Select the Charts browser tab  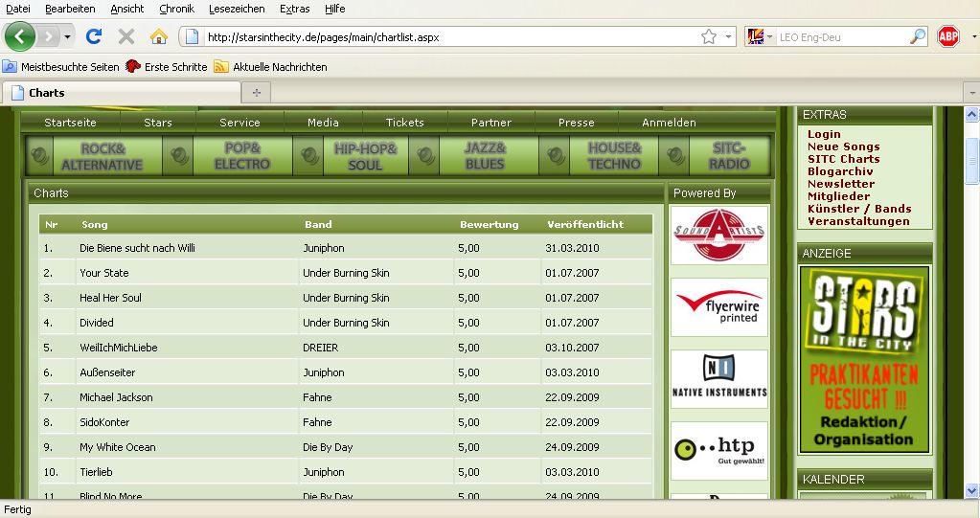pyautogui.click(x=122, y=93)
